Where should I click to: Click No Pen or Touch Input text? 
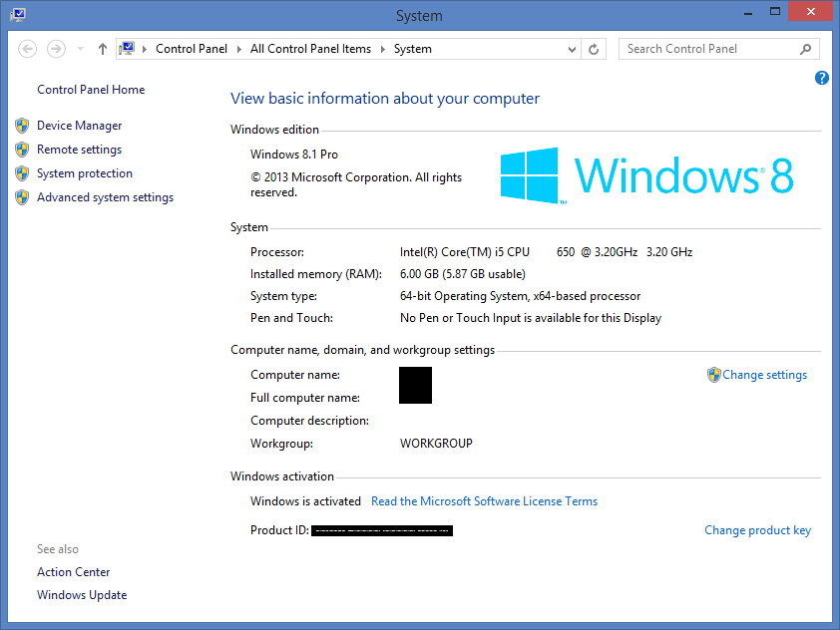click(531, 318)
